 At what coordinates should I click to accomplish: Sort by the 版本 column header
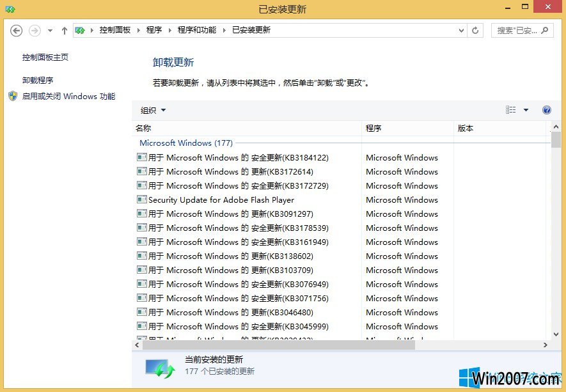tap(500, 128)
